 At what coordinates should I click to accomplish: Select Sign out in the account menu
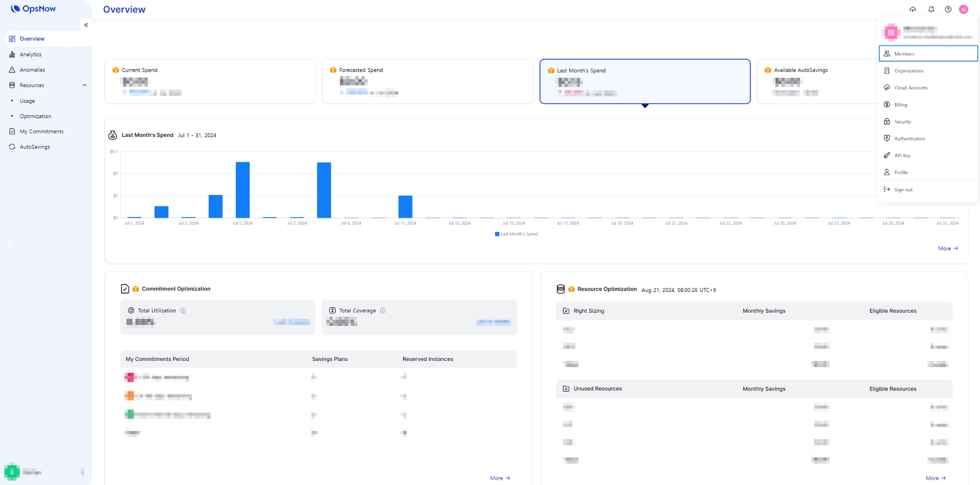pyautogui.click(x=903, y=190)
